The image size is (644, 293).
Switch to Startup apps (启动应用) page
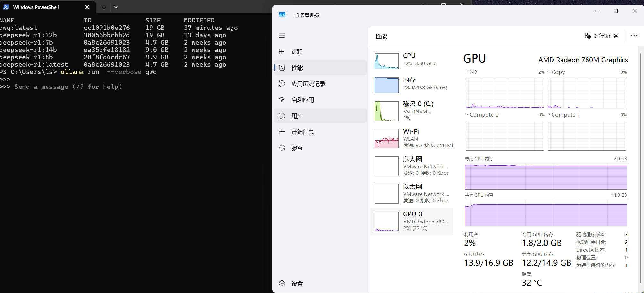coord(320,100)
